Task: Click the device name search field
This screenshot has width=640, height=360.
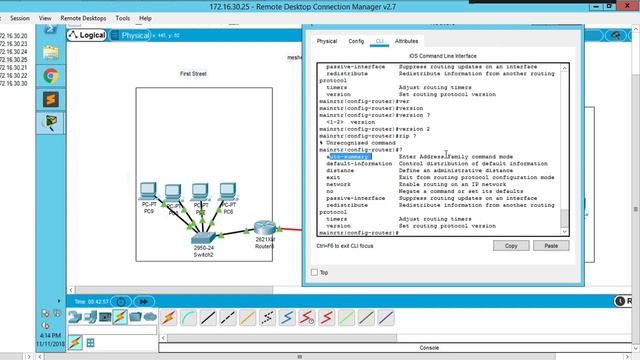Action: pyautogui.click(x=112, y=330)
